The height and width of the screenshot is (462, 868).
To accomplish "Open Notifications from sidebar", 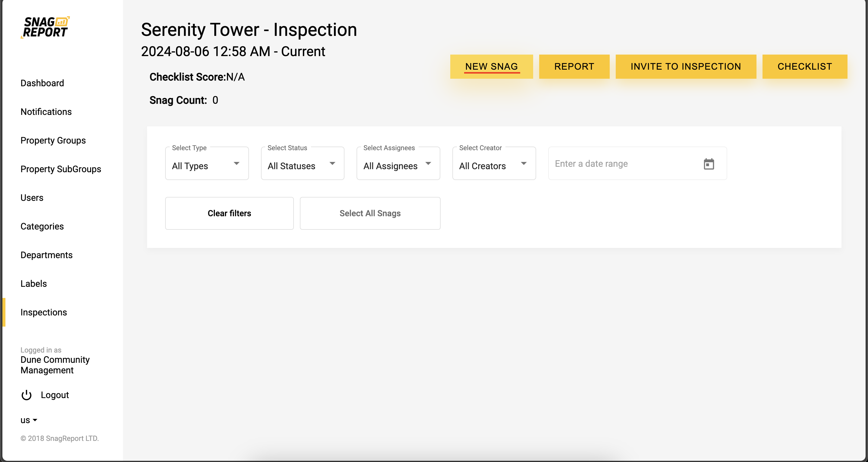I will (46, 112).
